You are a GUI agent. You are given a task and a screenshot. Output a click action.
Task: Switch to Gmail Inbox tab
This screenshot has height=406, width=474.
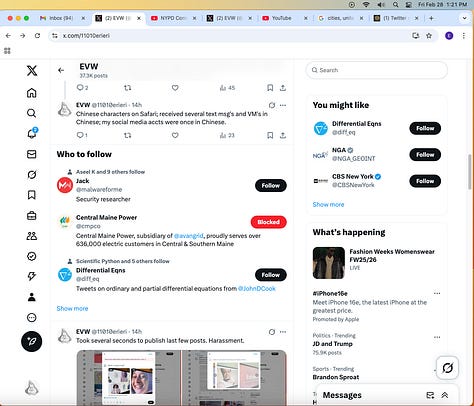(62, 18)
